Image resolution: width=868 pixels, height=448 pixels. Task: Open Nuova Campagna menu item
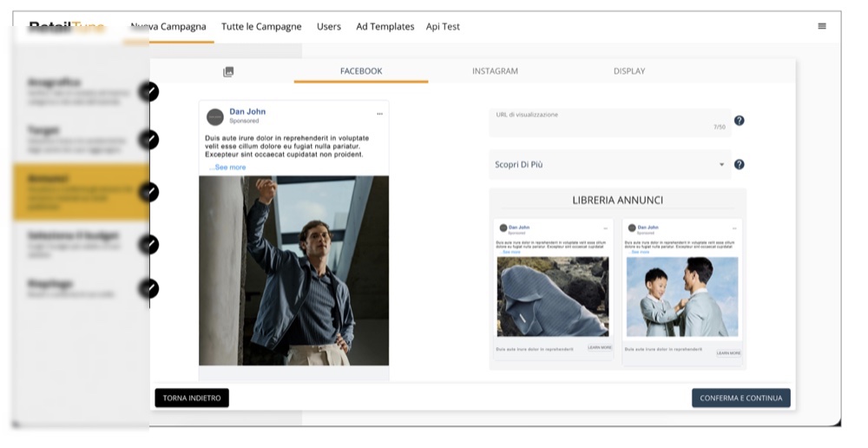click(168, 27)
